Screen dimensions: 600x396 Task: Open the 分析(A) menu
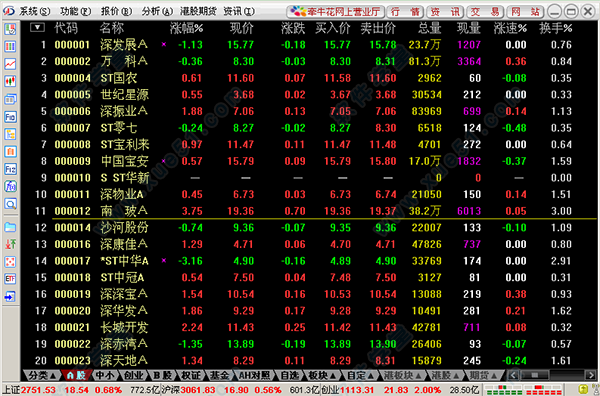click(x=157, y=11)
